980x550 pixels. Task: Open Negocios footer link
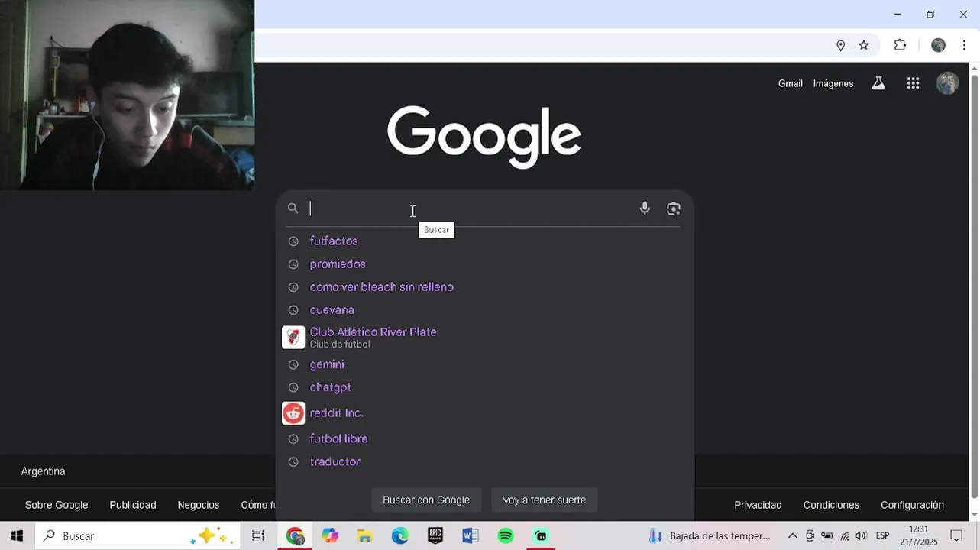pos(199,505)
